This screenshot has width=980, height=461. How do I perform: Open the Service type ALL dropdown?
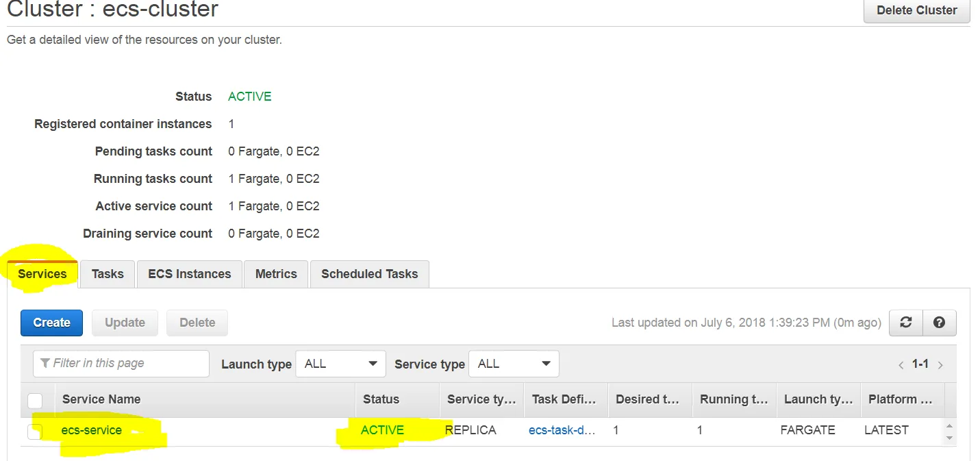[x=514, y=364]
